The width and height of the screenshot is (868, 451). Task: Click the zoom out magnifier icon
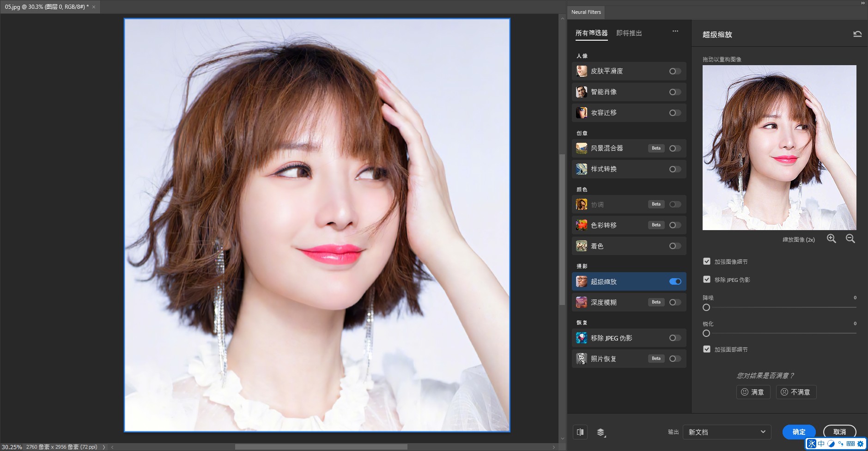point(850,239)
